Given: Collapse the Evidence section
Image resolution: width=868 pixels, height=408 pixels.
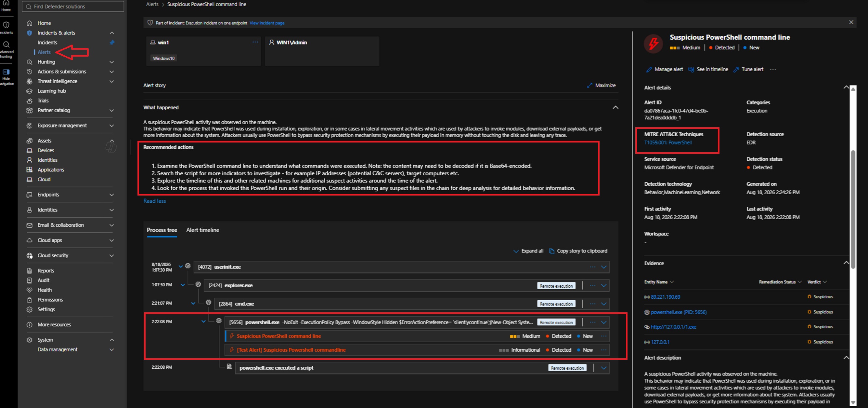Looking at the screenshot, I should click(x=846, y=263).
